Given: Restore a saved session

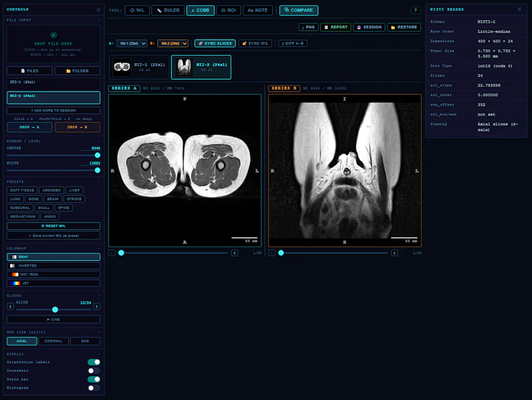Looking at the screenshot, I should pyautogui.click(x=404, y=27).
